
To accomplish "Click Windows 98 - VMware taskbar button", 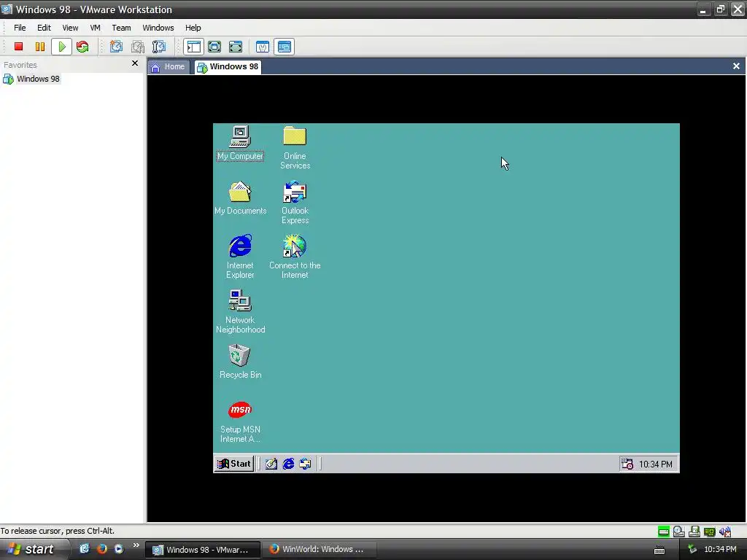I will point(203,550).
